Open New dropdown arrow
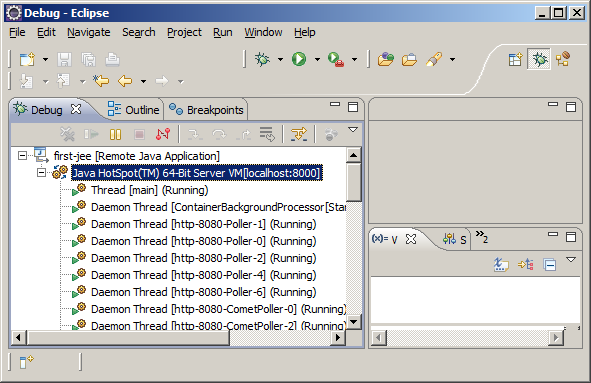 (x=45, y=59)
